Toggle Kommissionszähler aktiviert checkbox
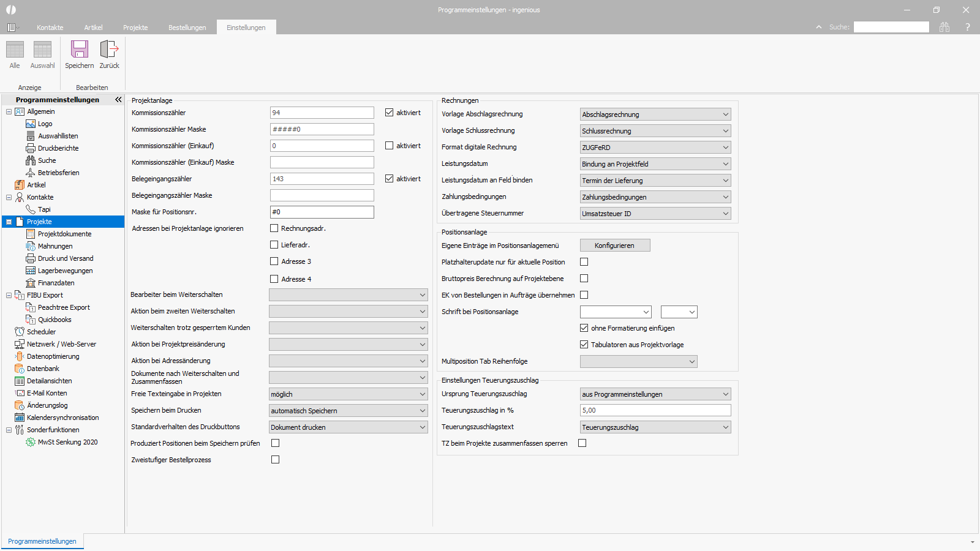 click(389, 113)
